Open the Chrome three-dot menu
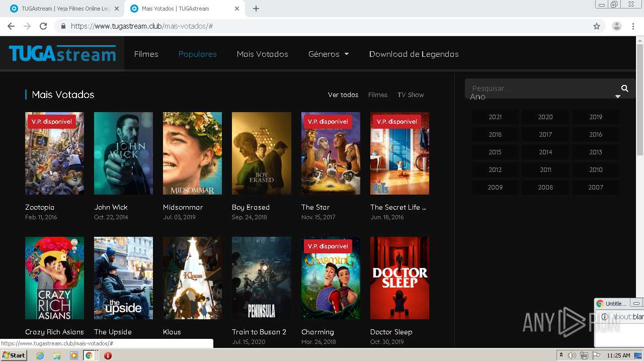 (633, 26)
